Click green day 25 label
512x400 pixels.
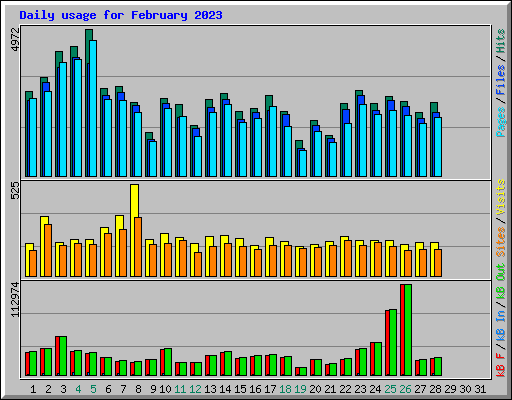[x=390, y=389]
